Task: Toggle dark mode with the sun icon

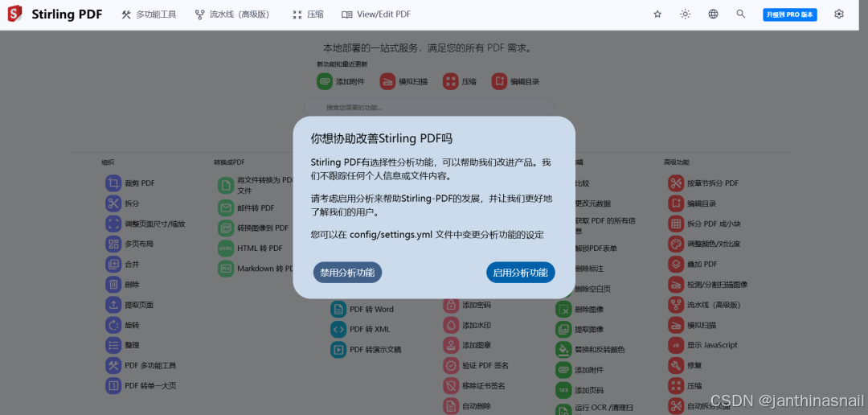Action: pyautogui.click(x=686, y=14)
